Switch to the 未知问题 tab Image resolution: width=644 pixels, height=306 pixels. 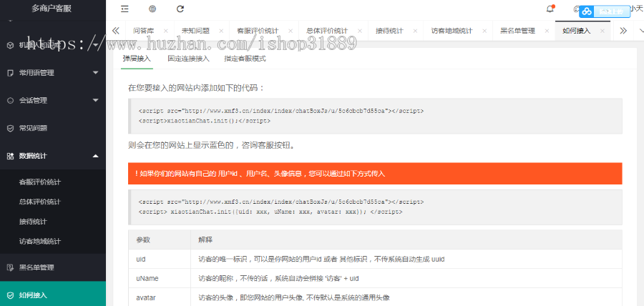[x=195, y=31]
